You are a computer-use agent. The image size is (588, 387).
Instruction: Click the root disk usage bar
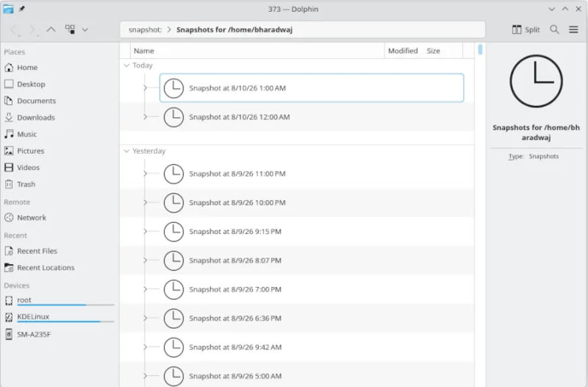[65, 305]
